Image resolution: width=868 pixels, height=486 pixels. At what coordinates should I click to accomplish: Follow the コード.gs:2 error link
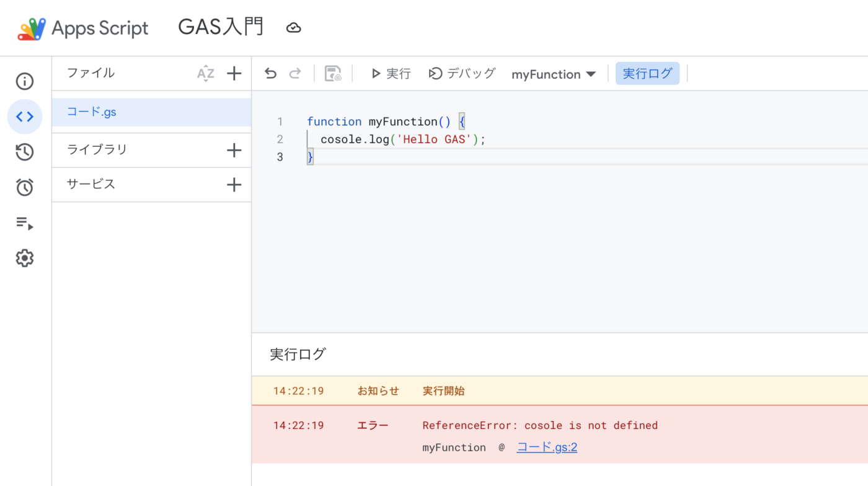(x=547, y=447)
